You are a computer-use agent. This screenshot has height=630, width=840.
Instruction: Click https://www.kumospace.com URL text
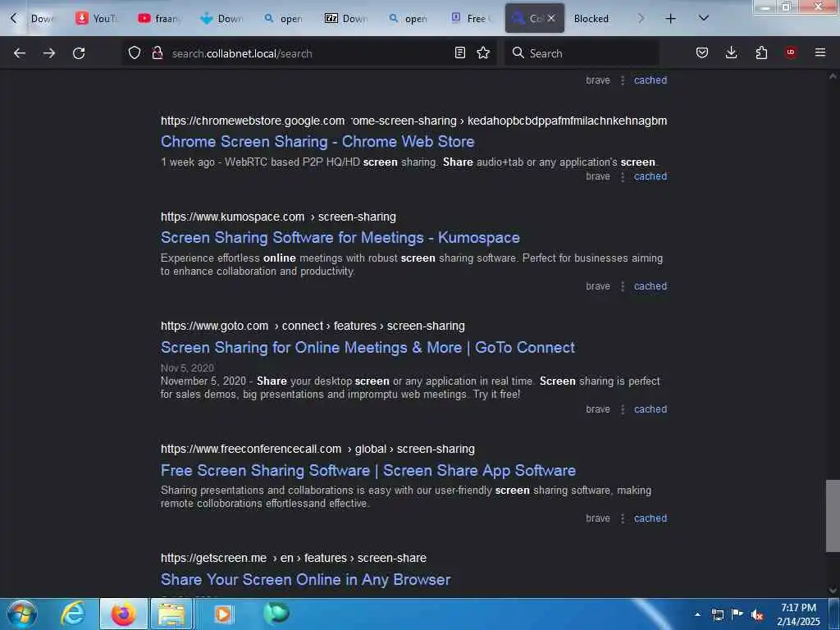tap(232, 217)
